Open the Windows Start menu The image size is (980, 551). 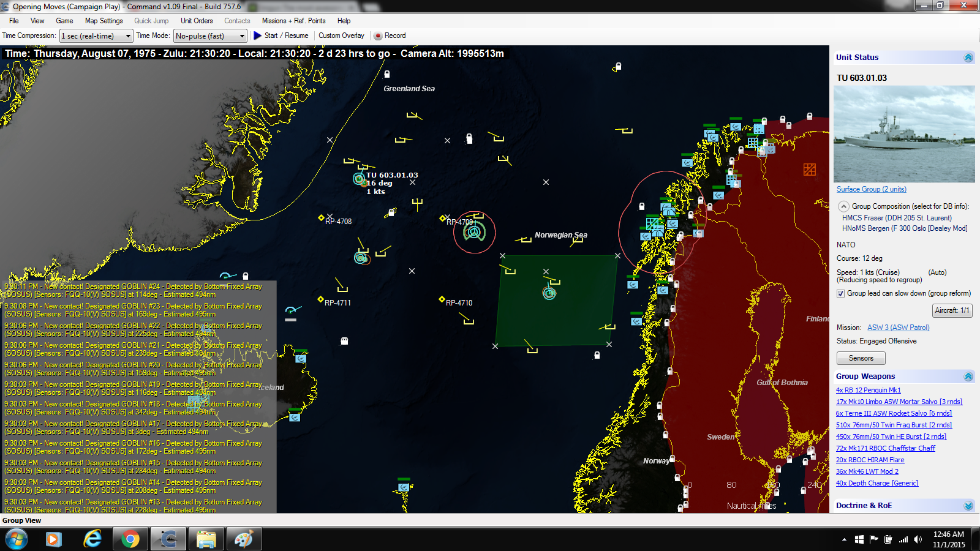click(17, 539)
